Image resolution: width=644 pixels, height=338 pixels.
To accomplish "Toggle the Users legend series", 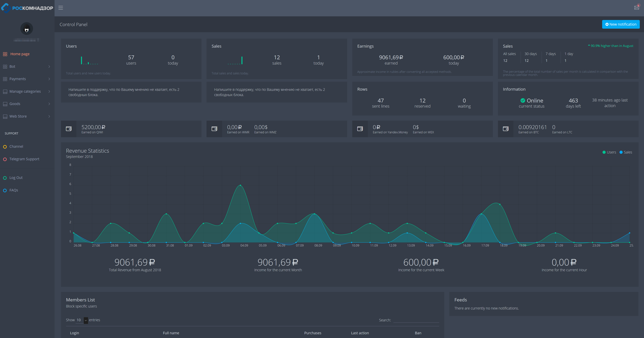I will click(x=609, y=152).
